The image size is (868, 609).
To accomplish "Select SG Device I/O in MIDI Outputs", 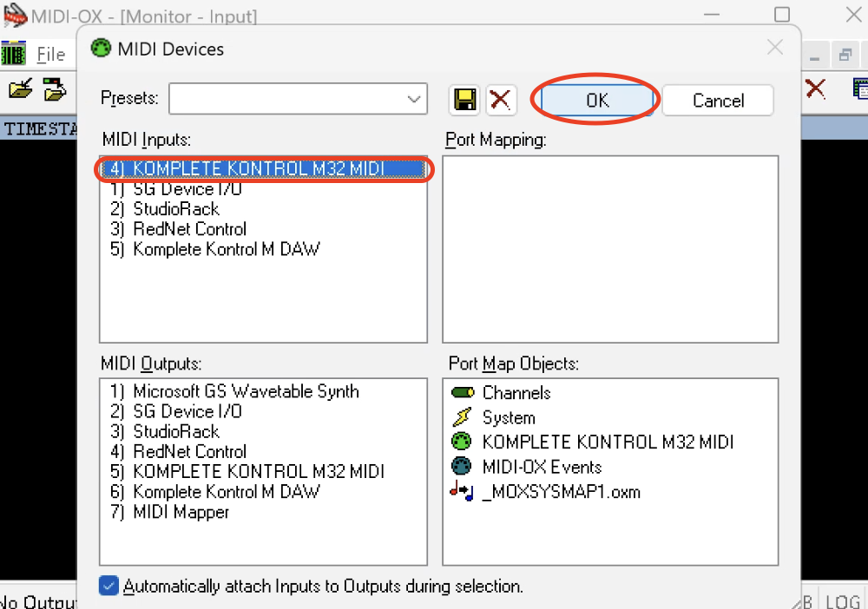I will pos(264,411).
